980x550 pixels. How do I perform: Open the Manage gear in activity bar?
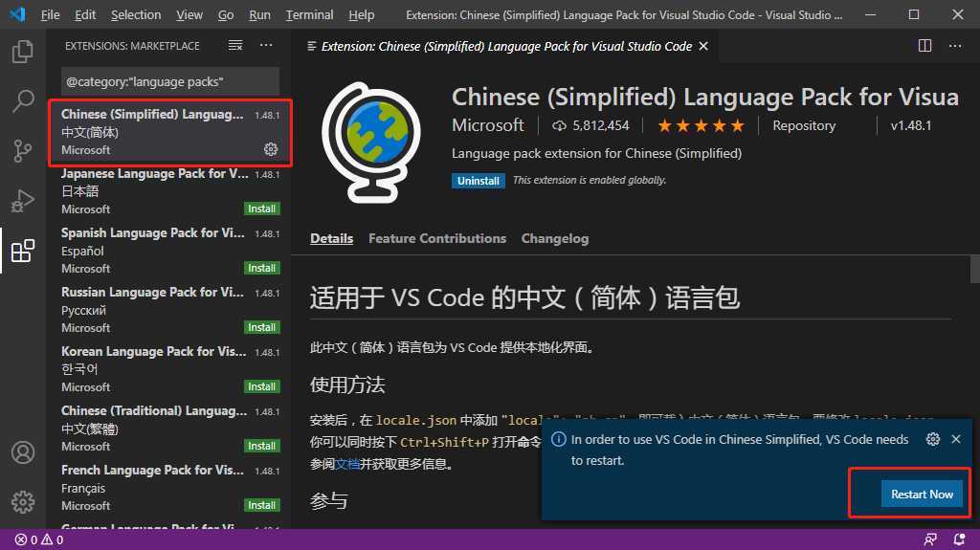point(23,501)
